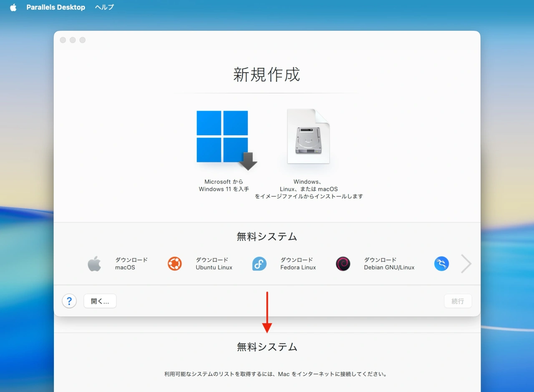The image size is (534, 392).
Task: Select the Debian GNU/Linux icon
Action: [x=343, y=264]
